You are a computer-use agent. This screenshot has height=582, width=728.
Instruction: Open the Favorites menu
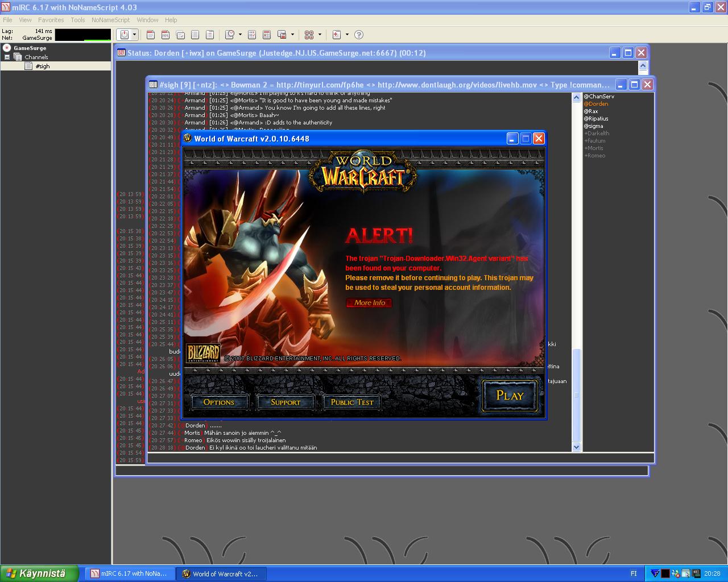click(51, 20)
